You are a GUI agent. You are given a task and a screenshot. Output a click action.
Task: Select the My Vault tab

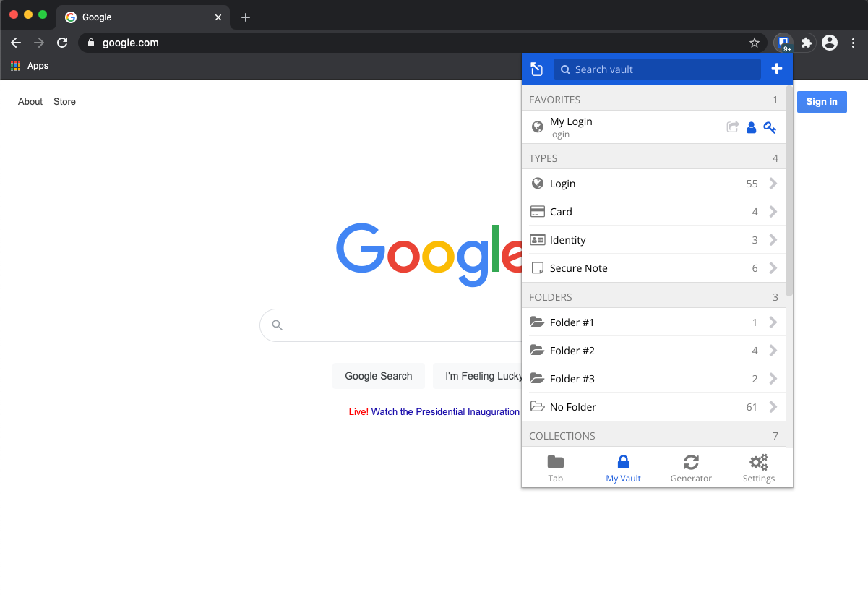623,468
